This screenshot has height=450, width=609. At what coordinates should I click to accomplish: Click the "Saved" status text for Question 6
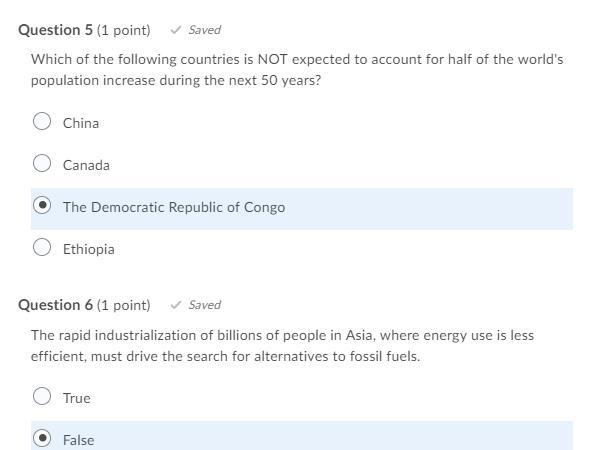(x=204, y=305)
